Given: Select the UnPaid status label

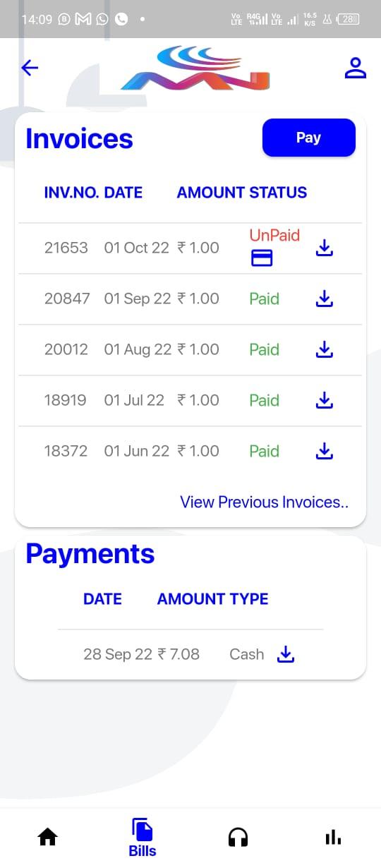Looking at the screenshot, I should [274, 235].
